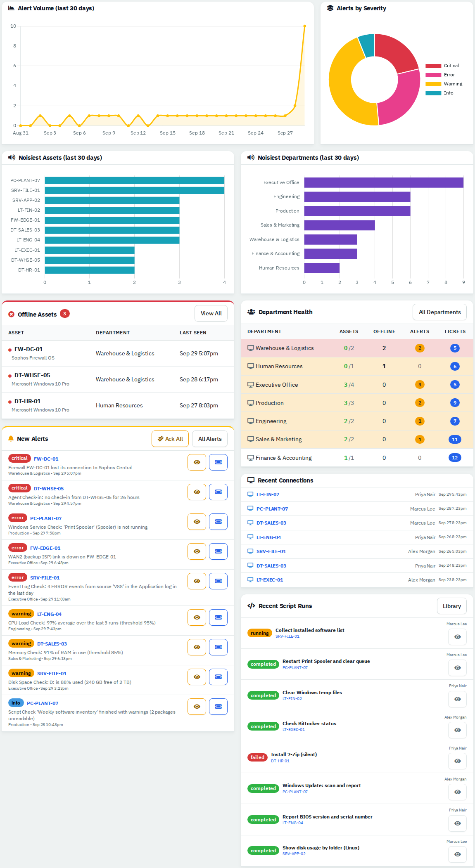The width and height of the screenshot is (475, 868).
Task: View the DT-WHSE-05 critical alert via eye icon
Action: point(197,492)
